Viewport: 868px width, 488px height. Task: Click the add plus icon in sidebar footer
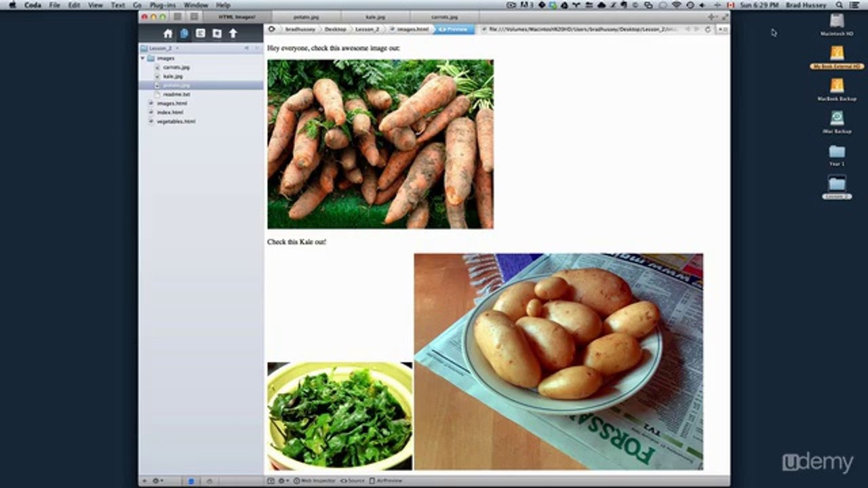point(144,481)
